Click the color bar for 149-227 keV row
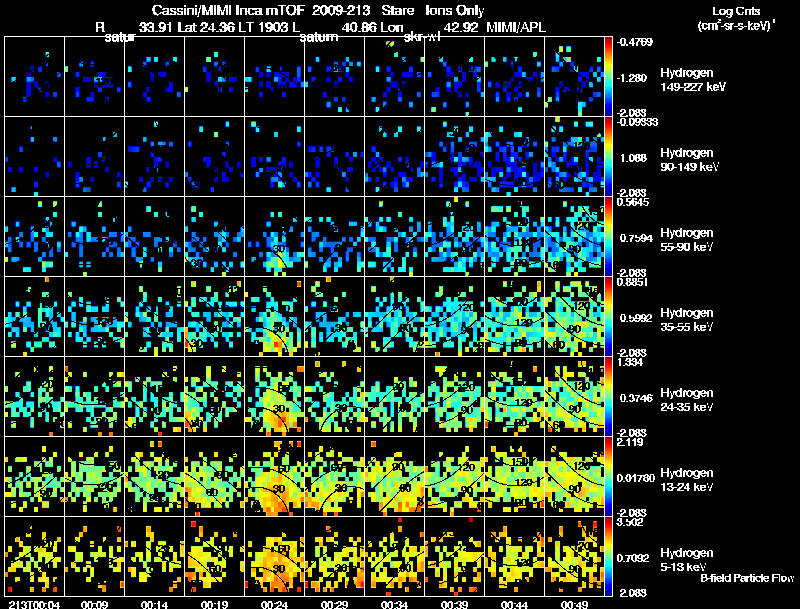 [x=608, y=77]
